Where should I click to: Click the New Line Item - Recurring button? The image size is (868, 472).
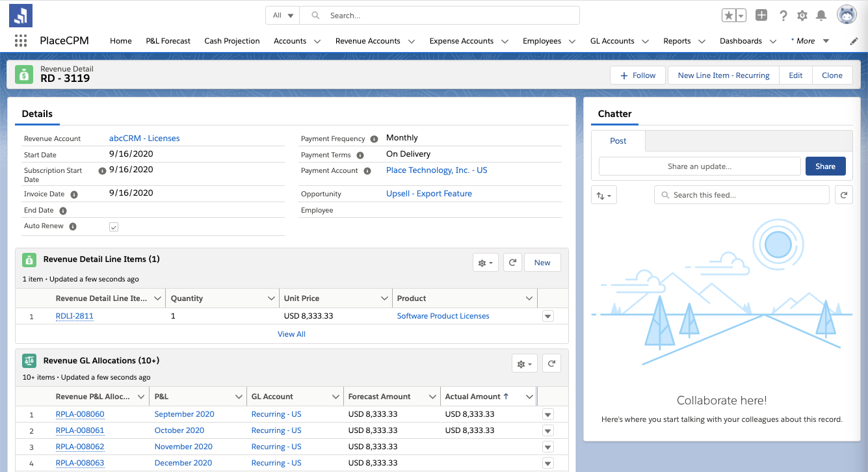[723, 75]
